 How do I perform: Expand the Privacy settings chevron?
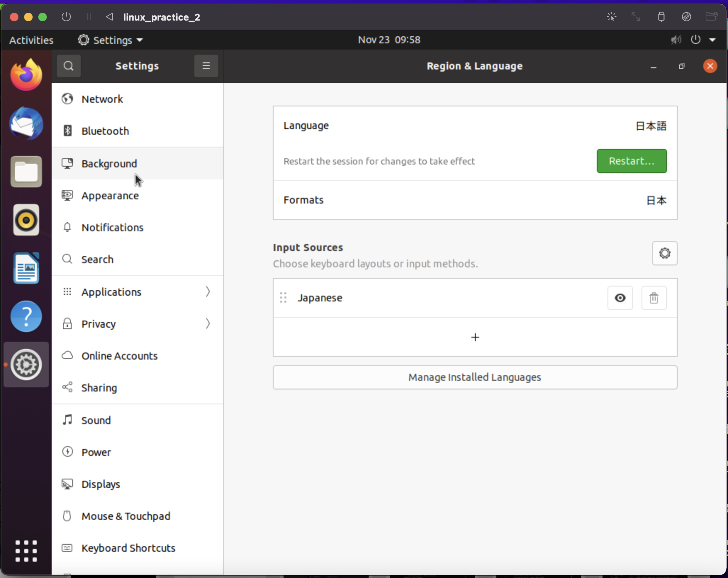click(x=208, y=324)
